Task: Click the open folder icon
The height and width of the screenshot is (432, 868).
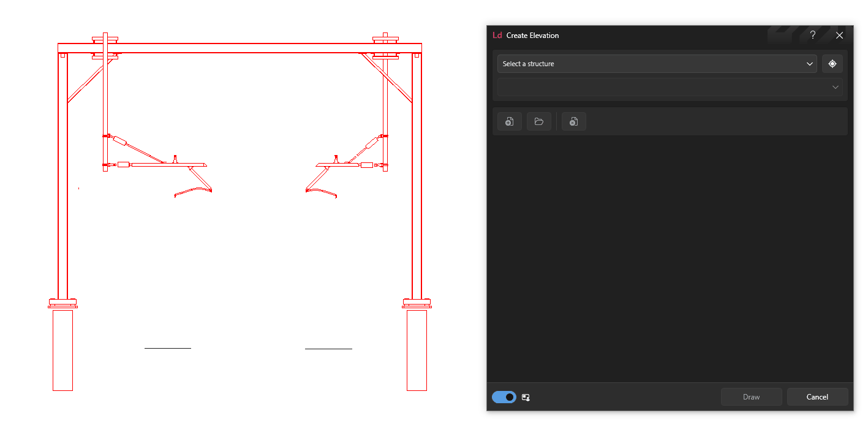Action: (x=539, y=121)
